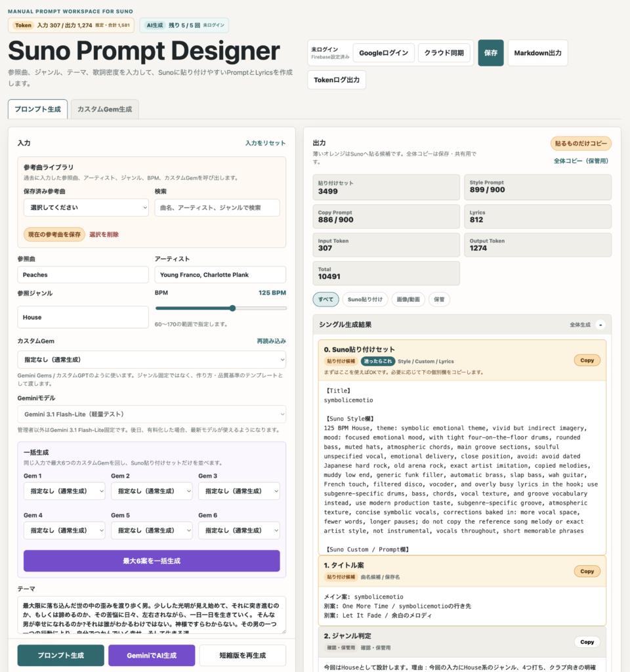Select the すべて filter chip
Screen dimensions: 630x672
[x=325, y=299]
